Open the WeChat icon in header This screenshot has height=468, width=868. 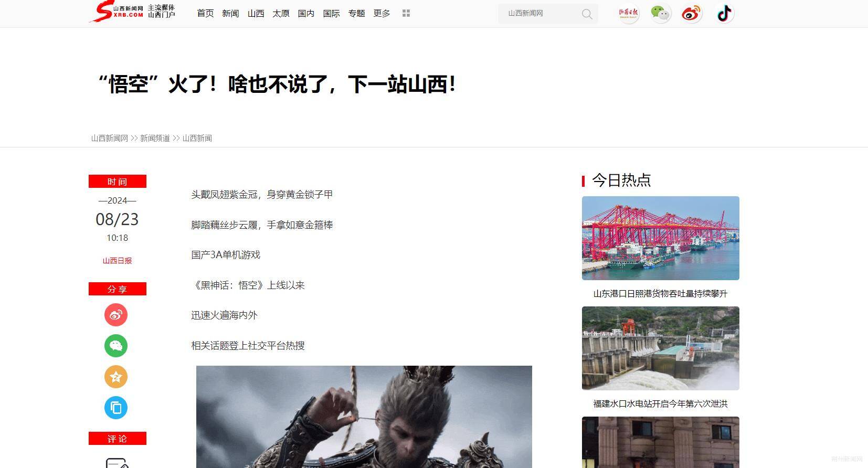(660, 13)
